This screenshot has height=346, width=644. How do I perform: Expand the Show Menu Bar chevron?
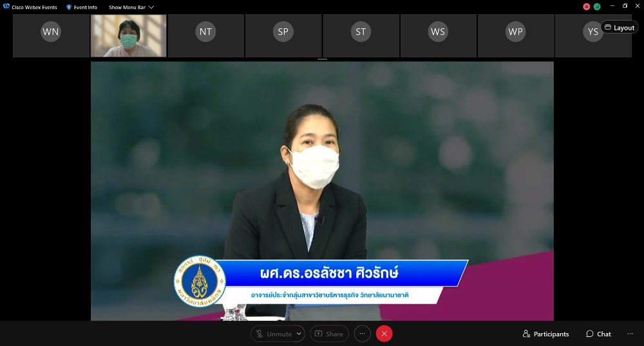tap(151, 7)
